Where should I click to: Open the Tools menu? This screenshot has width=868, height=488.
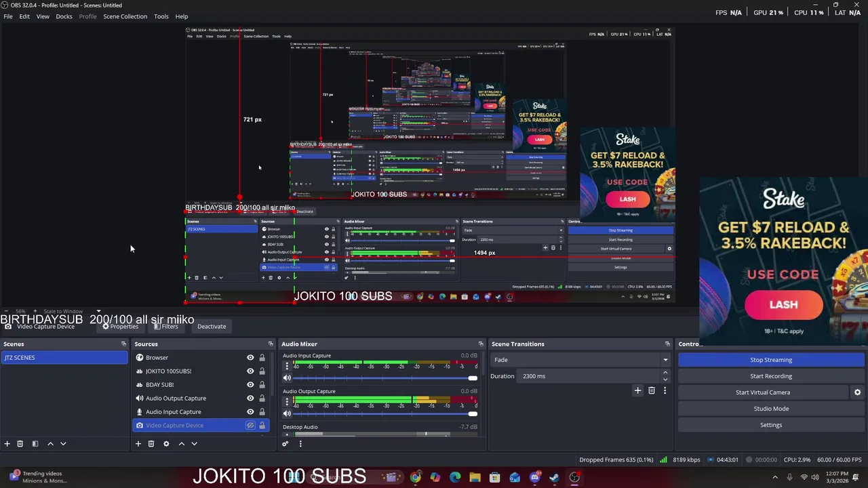tap(161, 16)
